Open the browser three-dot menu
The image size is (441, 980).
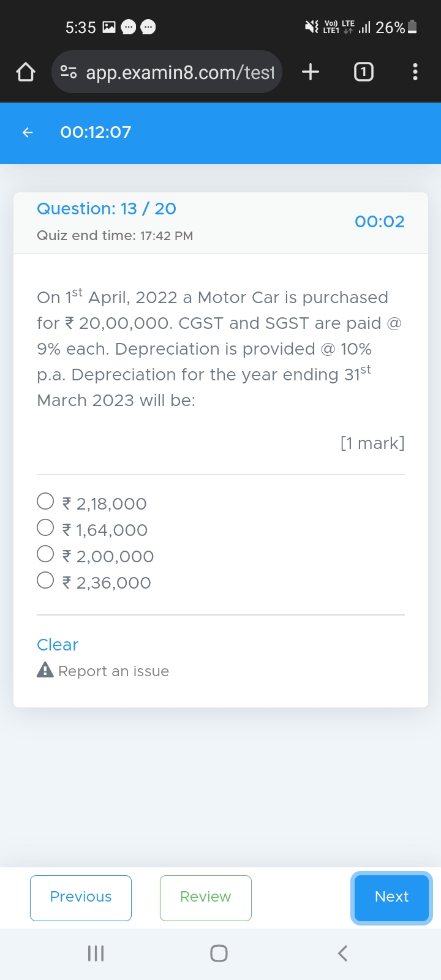[x=415, y=72]
